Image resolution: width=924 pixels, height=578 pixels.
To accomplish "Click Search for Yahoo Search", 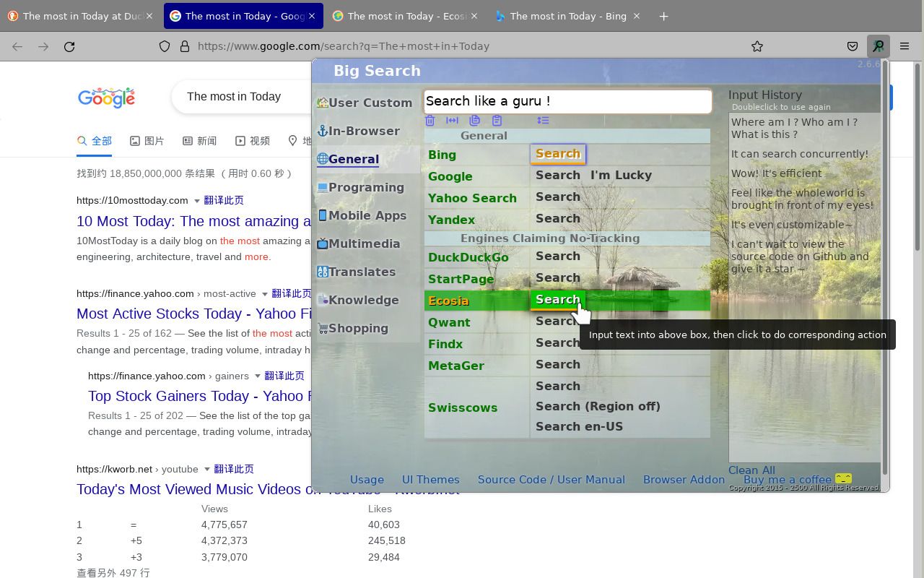I will click(x=558, y=197).
